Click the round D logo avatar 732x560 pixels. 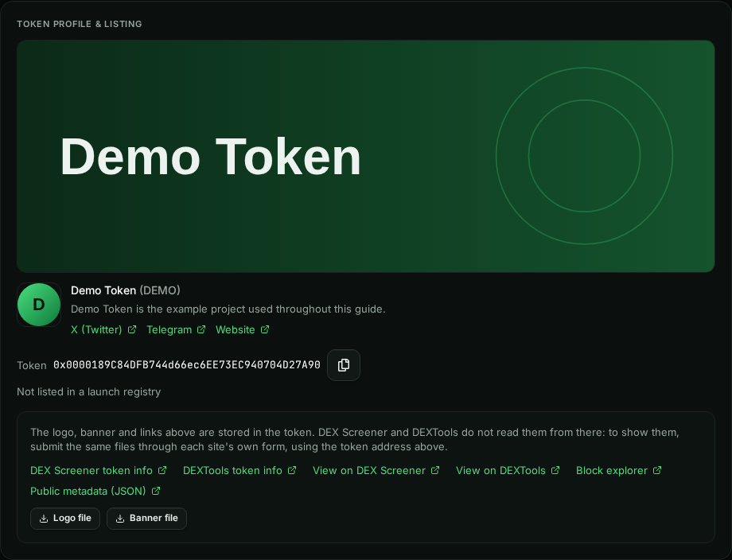(39, 305)
